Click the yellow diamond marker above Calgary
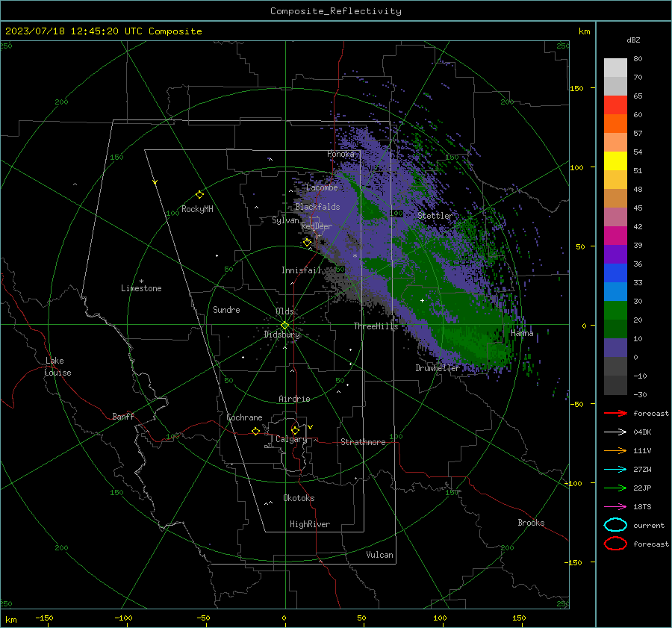The height and width of the screenshot is (628, 672). (295, 430)
